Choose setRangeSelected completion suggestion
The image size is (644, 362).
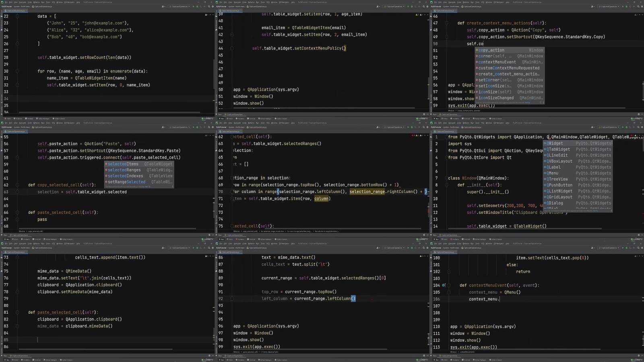(x=139, y=182)
